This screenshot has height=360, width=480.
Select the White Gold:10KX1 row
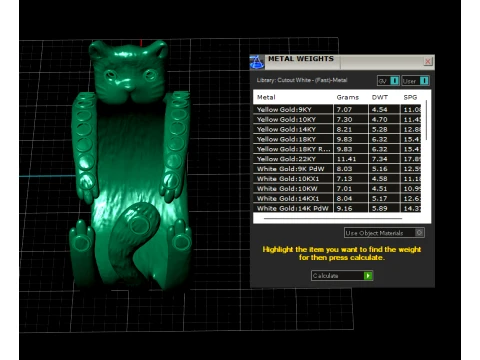[x=337, y=179]
